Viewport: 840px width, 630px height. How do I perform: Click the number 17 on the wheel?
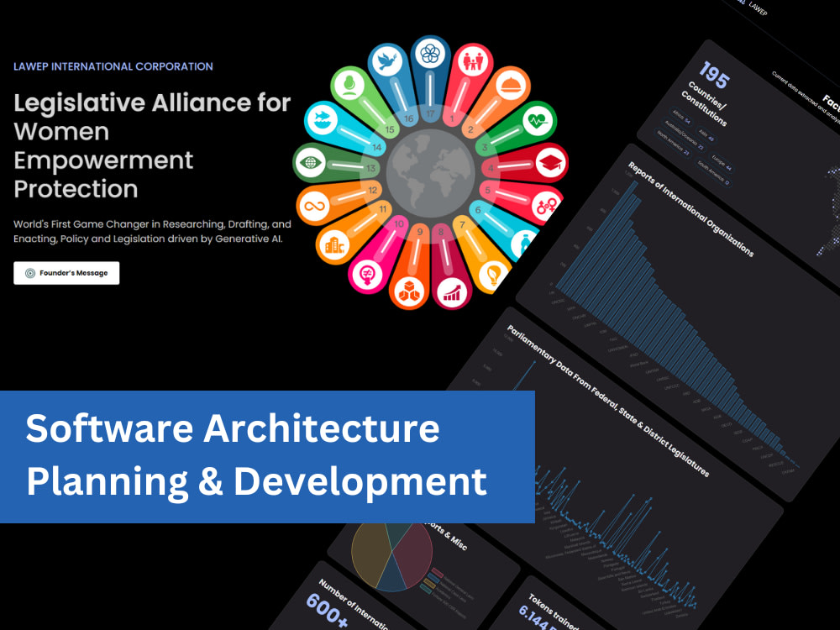430,113
